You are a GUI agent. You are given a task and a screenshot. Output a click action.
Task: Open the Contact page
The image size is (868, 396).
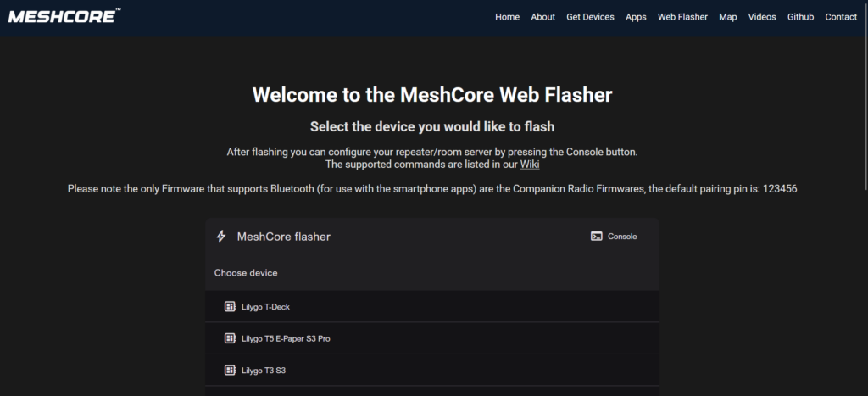pyautogui.click(x=841, y=17)
